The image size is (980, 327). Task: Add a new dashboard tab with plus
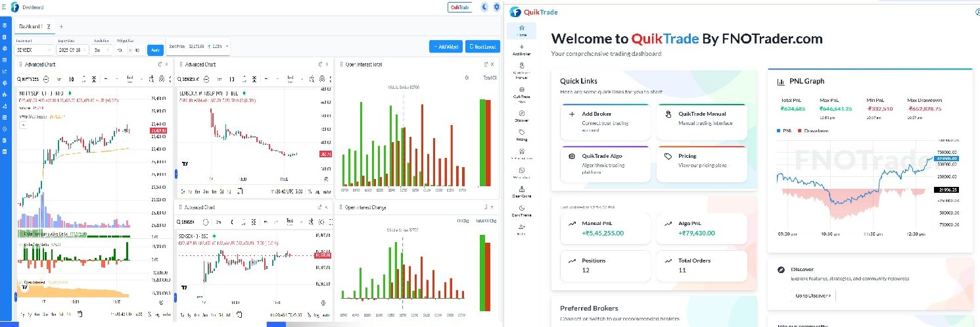click(x=61, y=26)
